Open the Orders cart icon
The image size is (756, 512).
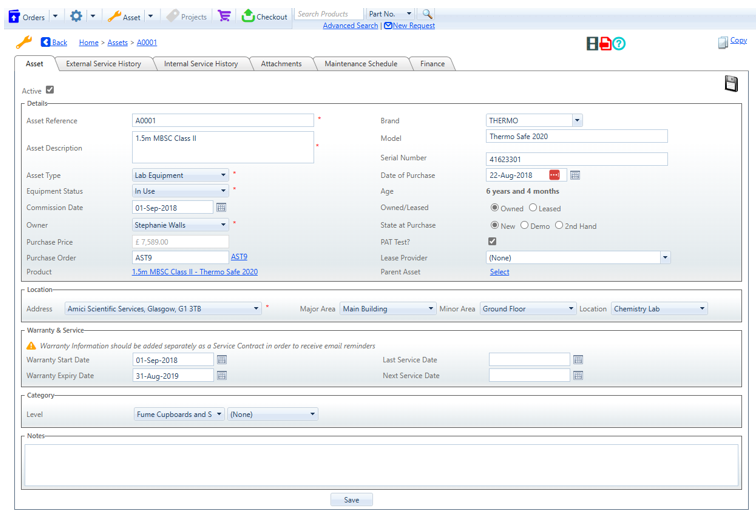pos(14,16)
